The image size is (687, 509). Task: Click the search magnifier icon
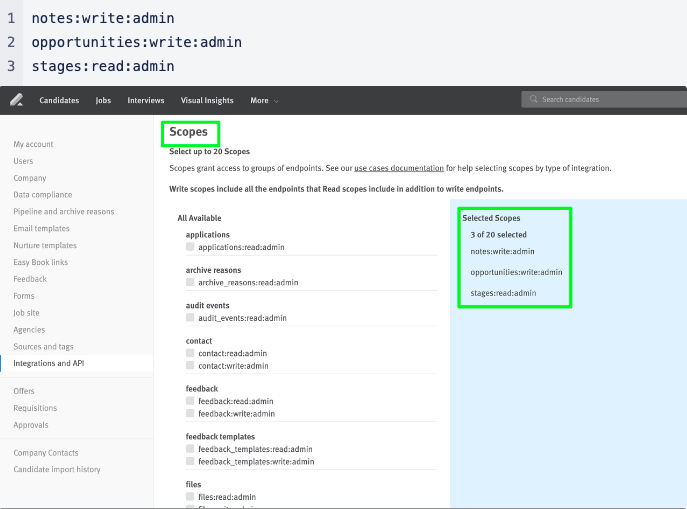click(533, 99)
